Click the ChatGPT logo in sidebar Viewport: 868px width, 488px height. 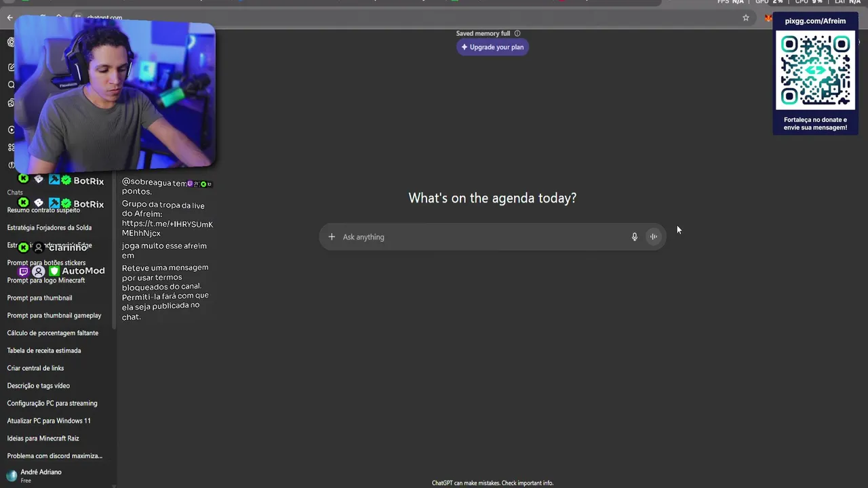(11, 41)
